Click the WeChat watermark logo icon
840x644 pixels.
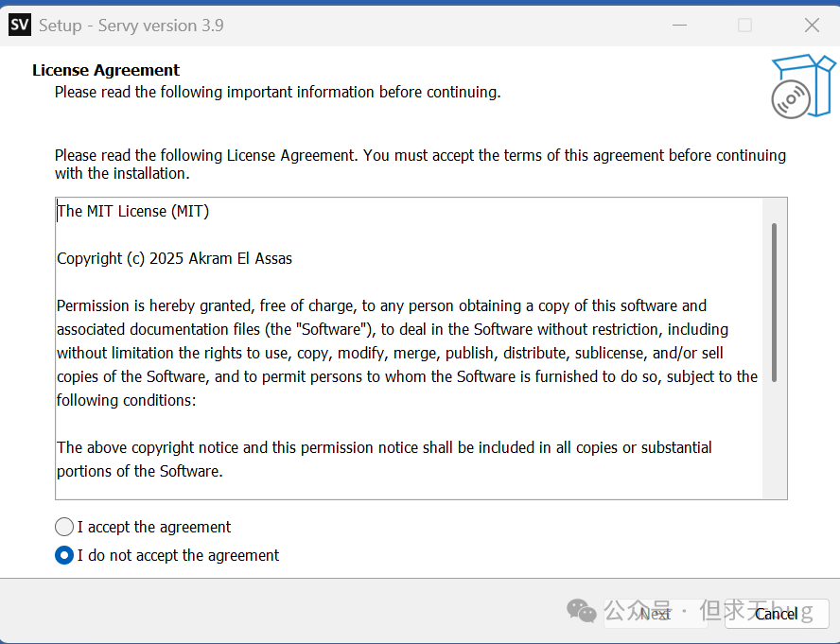tap(582, 611)
